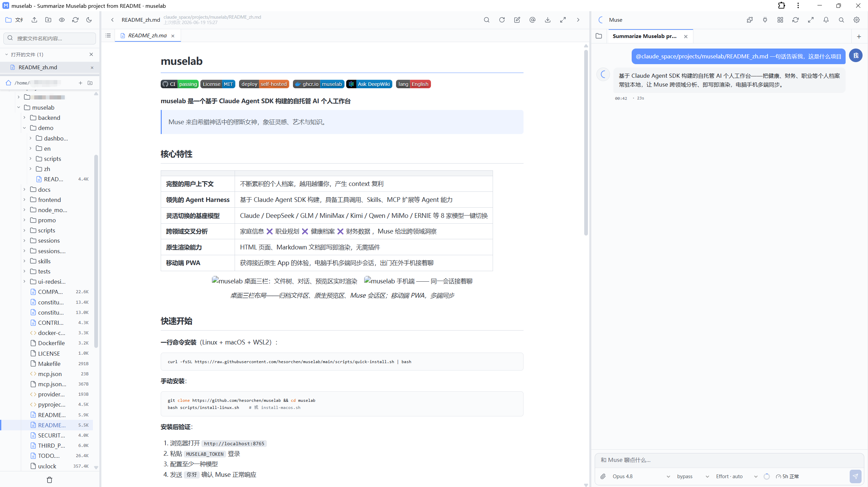The height and width of the screenshot is (487, 868).
Task: Click the CI passing badge
Action: pyautogui.click(x=180, y=84)
